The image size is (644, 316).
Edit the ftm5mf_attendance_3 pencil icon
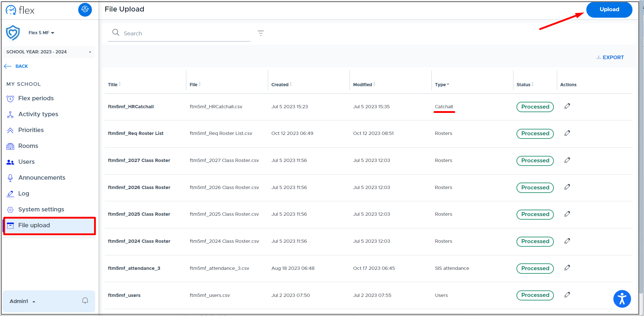(567, 268)
